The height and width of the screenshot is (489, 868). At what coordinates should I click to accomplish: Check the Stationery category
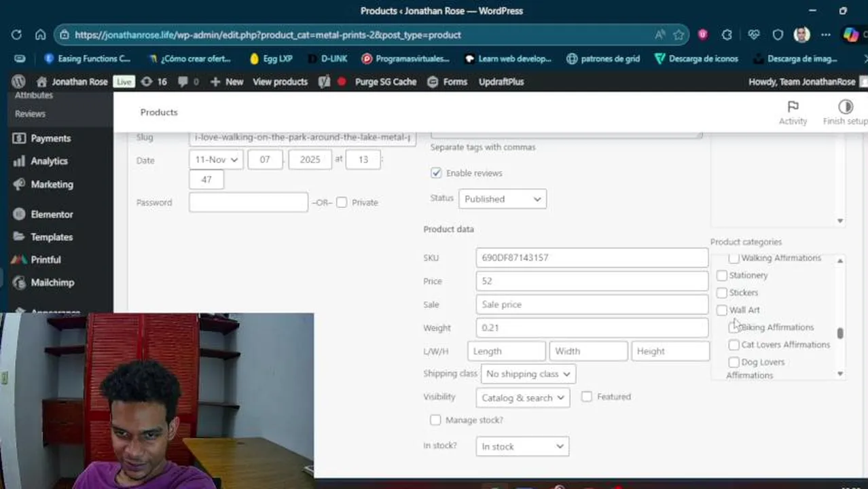[722, 275]
